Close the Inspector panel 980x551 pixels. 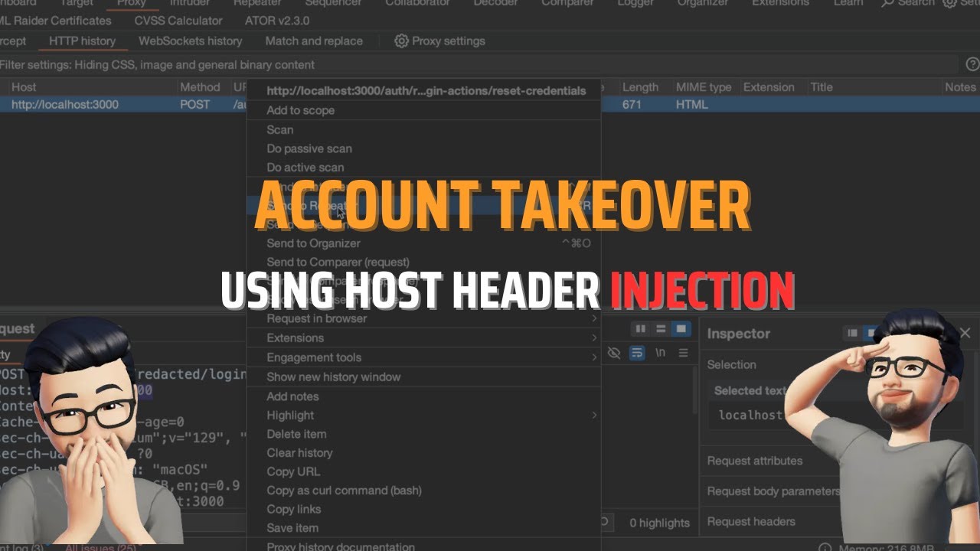(965, 333)
